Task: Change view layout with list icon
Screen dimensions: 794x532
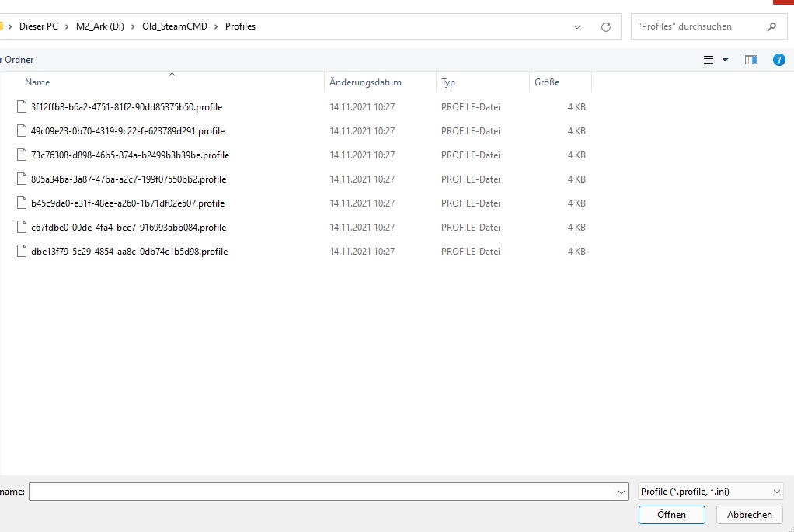Action: (x=709, y=60)
